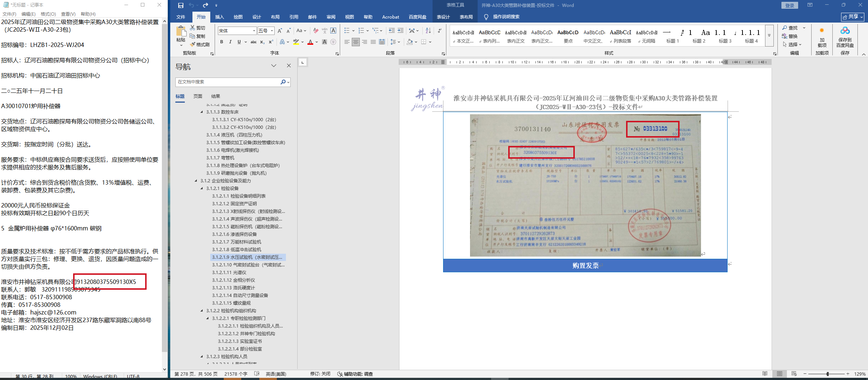Switch to 页面 tab in navigation pane
This screenshot has height=380, width=868.
(198, 96)
